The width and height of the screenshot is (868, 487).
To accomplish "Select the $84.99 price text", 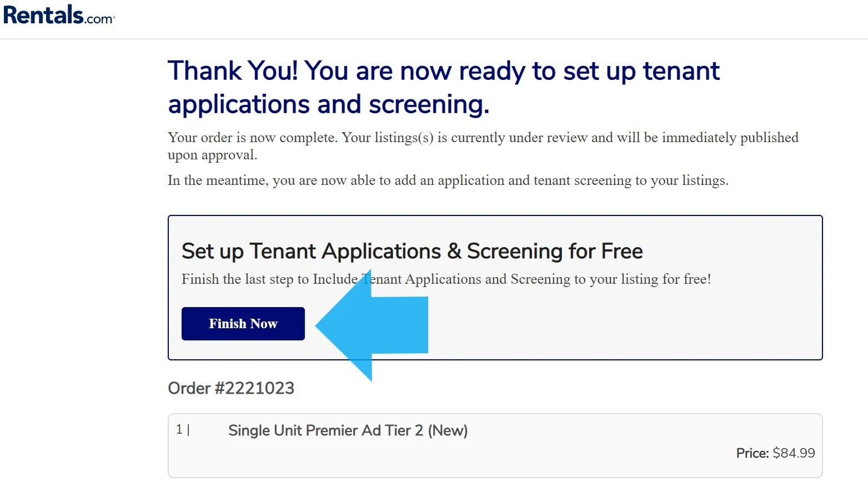I will point(793,453).
